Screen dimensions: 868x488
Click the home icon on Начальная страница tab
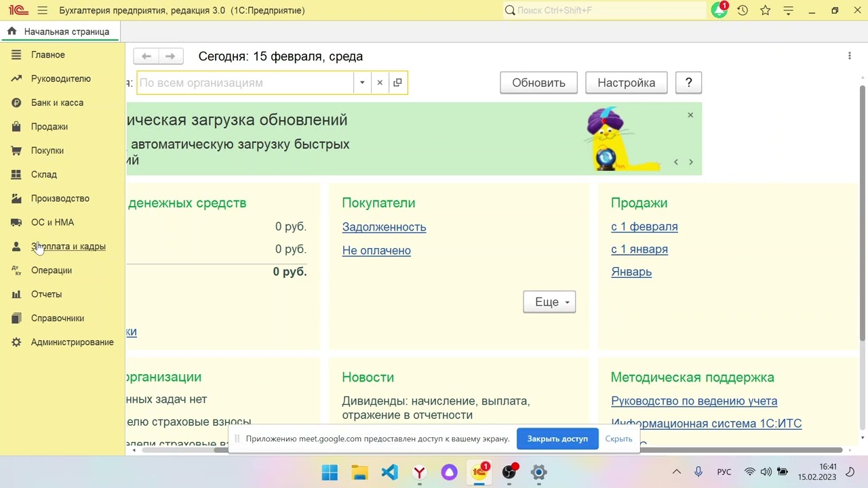tap(12, 31)
